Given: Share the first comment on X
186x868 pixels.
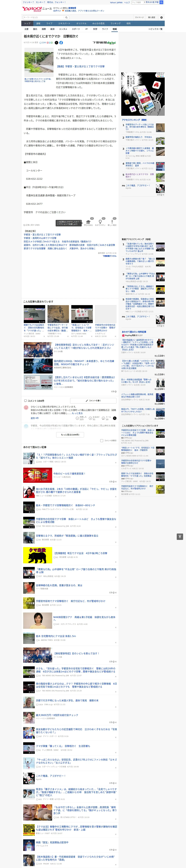Looking at the screenshot, I should point(114,418).
